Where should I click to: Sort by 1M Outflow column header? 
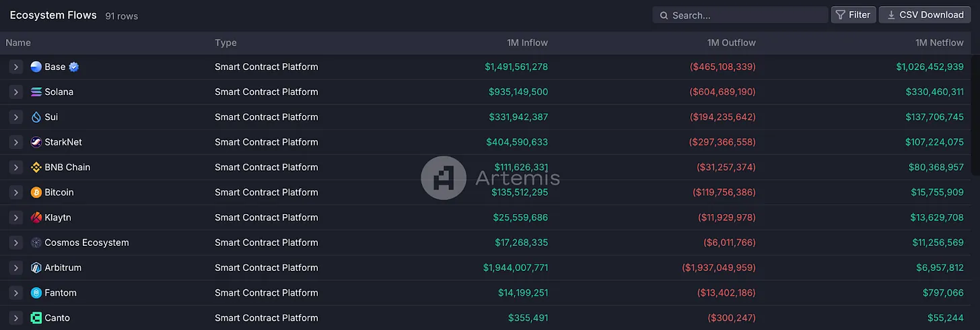coord(732,42)
